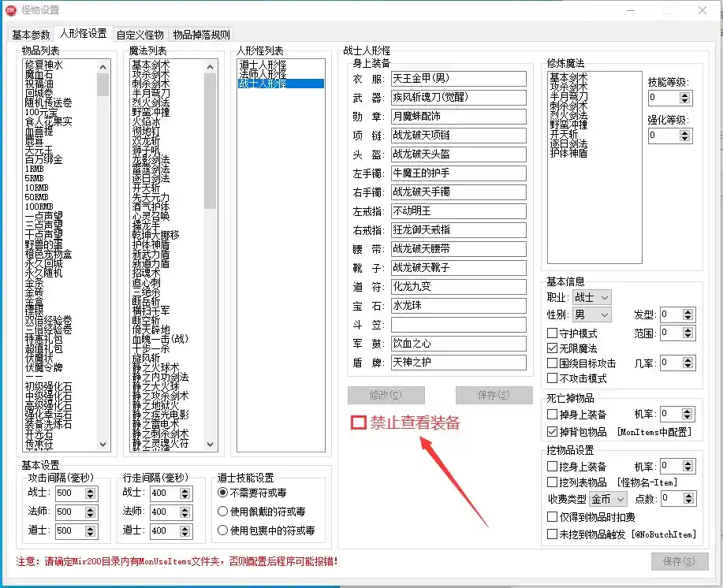Select 野蛮冲撞 in 魔法列表

tap(151, 112)
